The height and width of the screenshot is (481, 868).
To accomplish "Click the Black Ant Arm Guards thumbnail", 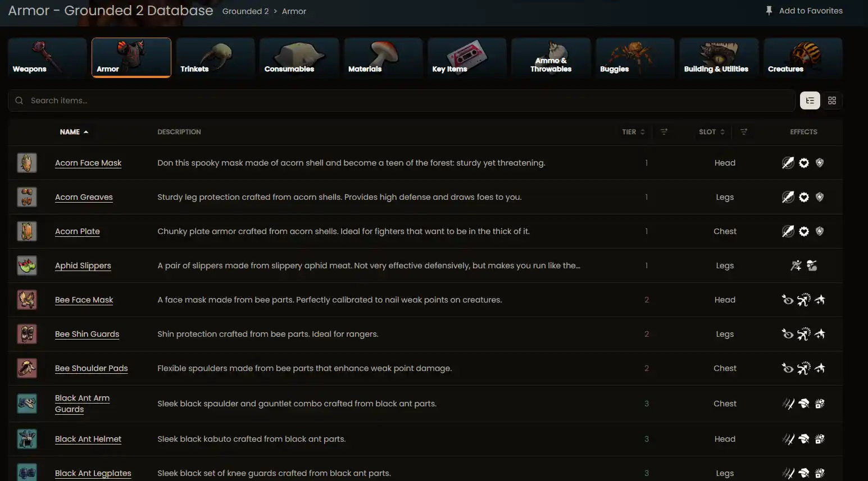I will (x=27, y=404).
